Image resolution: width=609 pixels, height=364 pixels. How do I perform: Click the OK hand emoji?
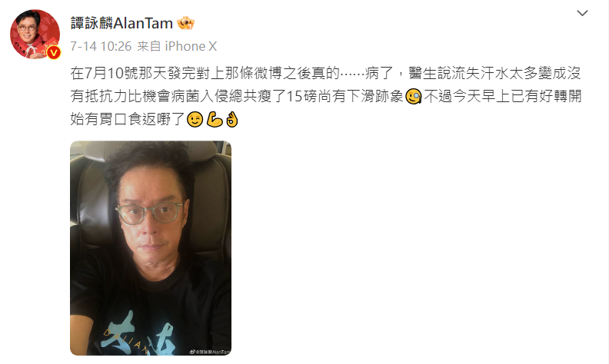[x=232, y=120]
